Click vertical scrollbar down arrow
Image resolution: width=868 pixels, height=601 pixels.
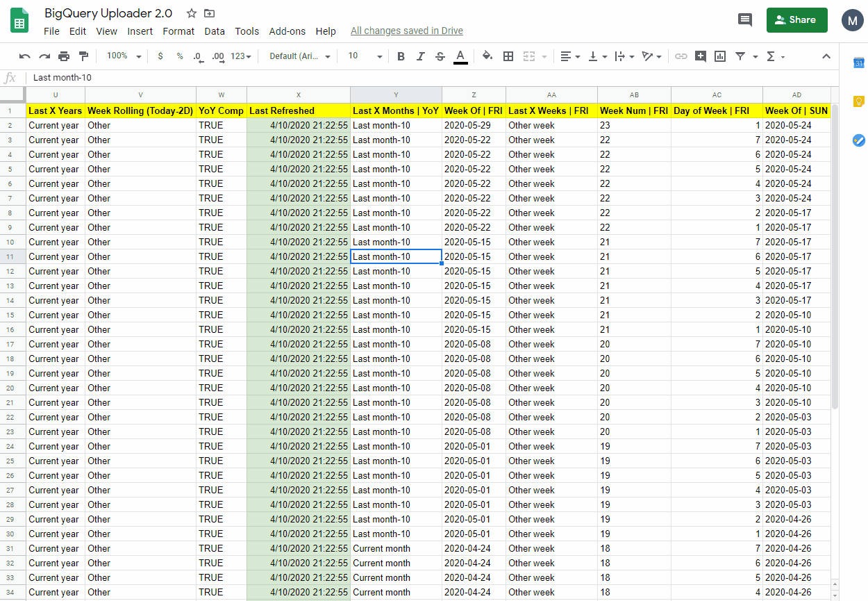835,595
